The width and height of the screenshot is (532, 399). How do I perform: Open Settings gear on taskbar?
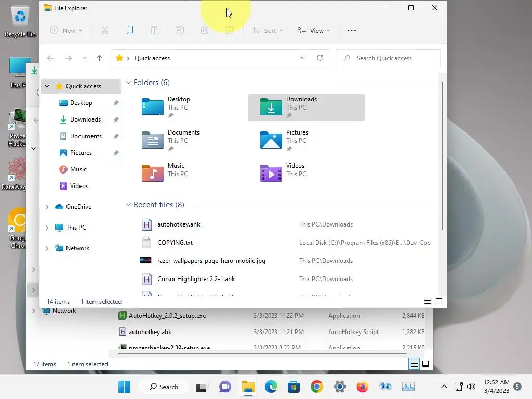340,387
